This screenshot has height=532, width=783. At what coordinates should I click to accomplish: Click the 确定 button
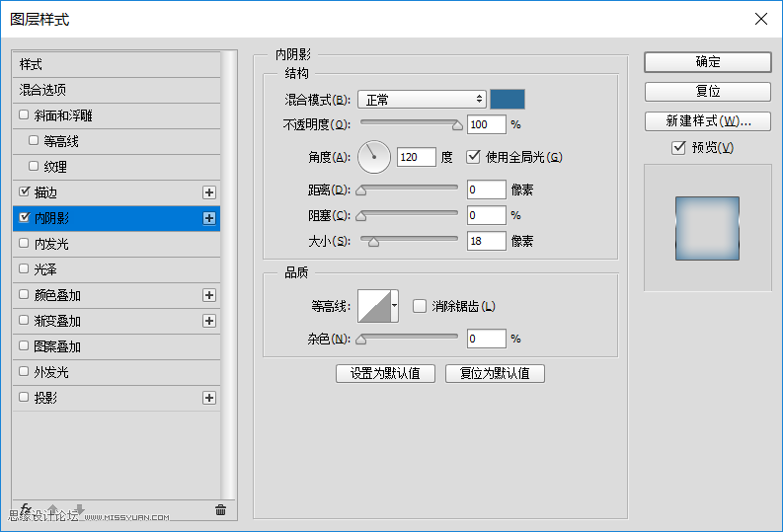[707, 61]
